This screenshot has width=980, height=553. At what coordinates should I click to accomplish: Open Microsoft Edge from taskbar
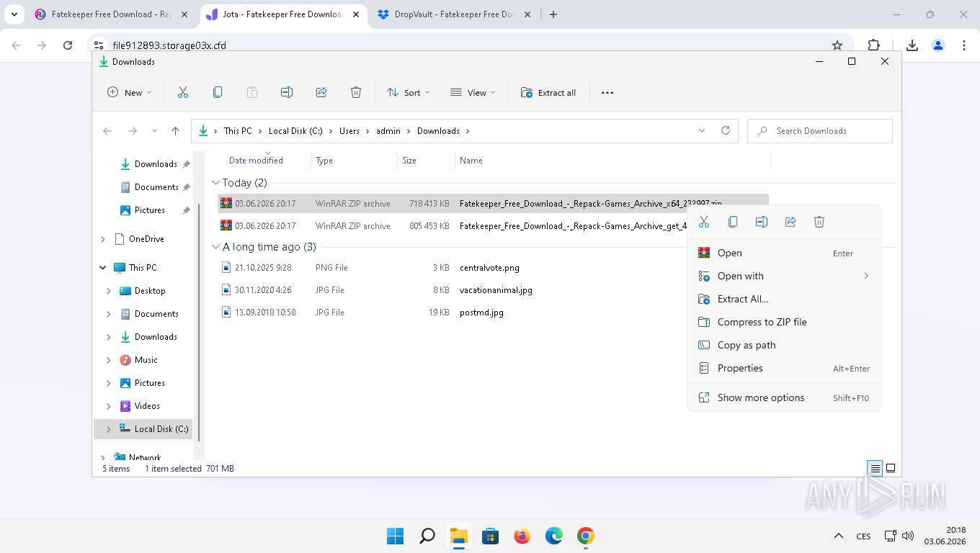click(554, 536)
